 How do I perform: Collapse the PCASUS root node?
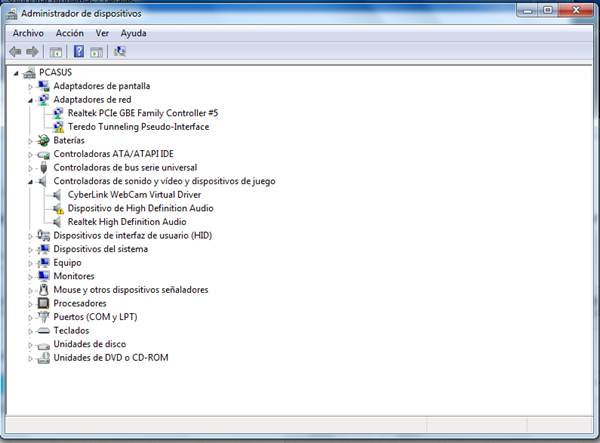16,73
